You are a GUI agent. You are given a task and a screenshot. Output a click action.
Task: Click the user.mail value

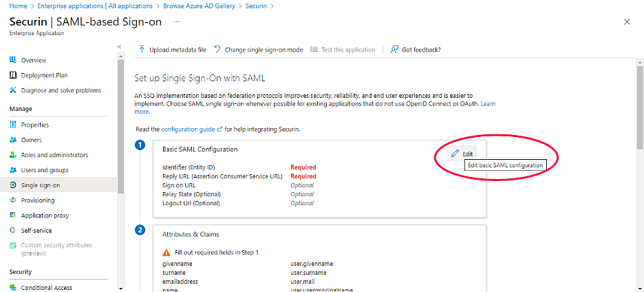[302, 282]
